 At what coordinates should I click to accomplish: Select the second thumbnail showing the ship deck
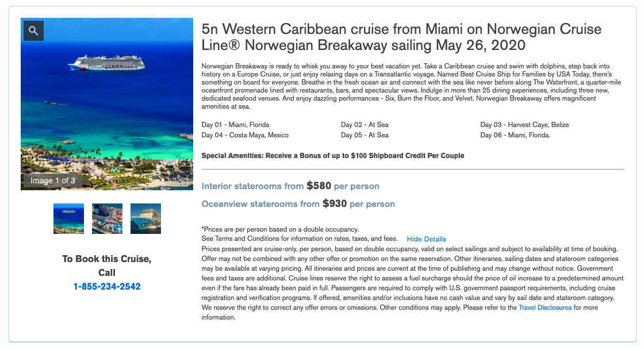107,219
